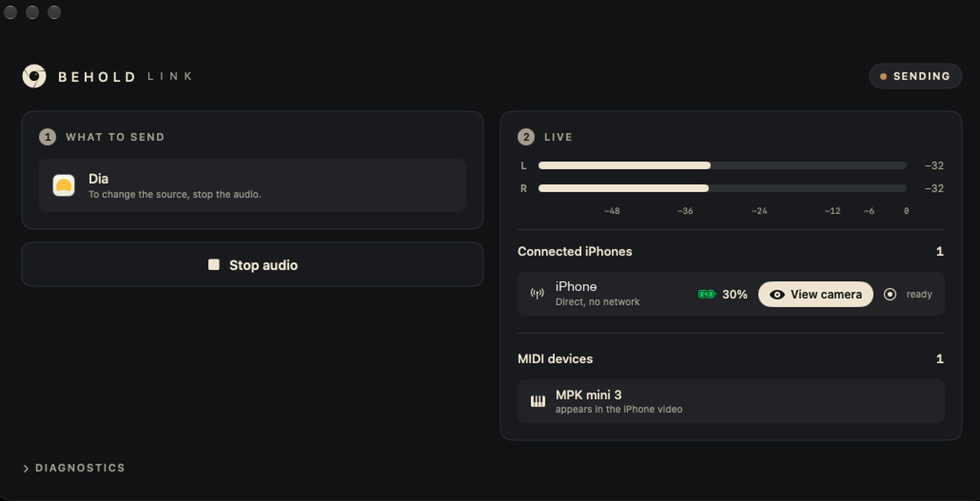
Task: Click the 'Dia' source name
Action: click(x=98, y=179)
